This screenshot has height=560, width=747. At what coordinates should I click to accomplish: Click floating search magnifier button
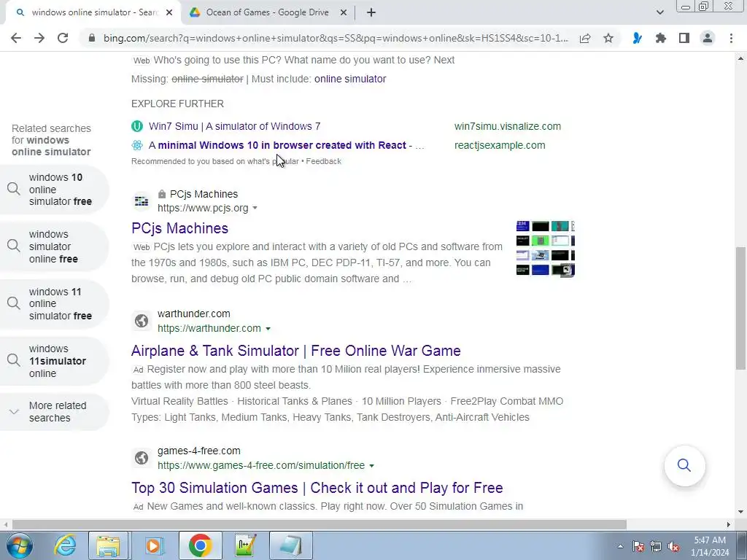point(684,465)
